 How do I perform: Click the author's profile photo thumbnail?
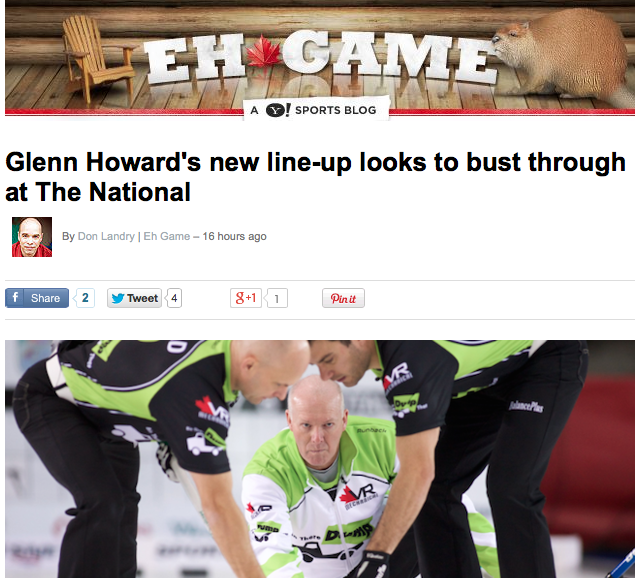tap(32, 237)
